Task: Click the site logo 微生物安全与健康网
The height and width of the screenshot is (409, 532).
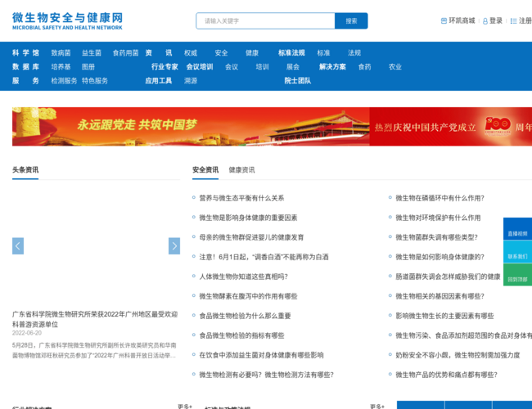Action: point(67,21)
